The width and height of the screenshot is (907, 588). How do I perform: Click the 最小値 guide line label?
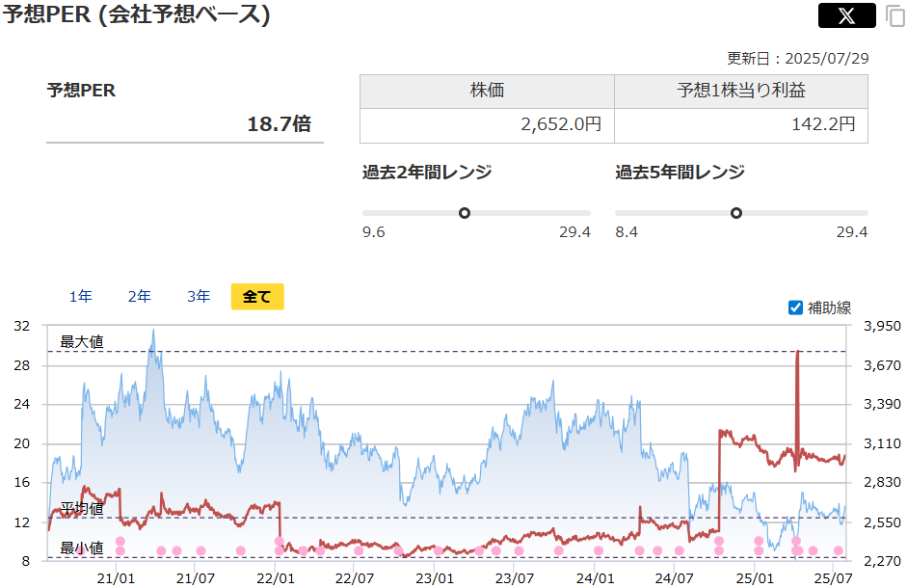pos(82,548)
